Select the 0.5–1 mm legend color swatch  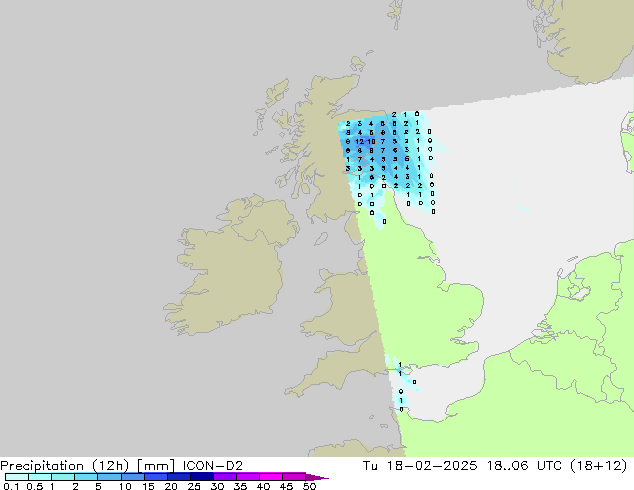(x=40, y=477)
